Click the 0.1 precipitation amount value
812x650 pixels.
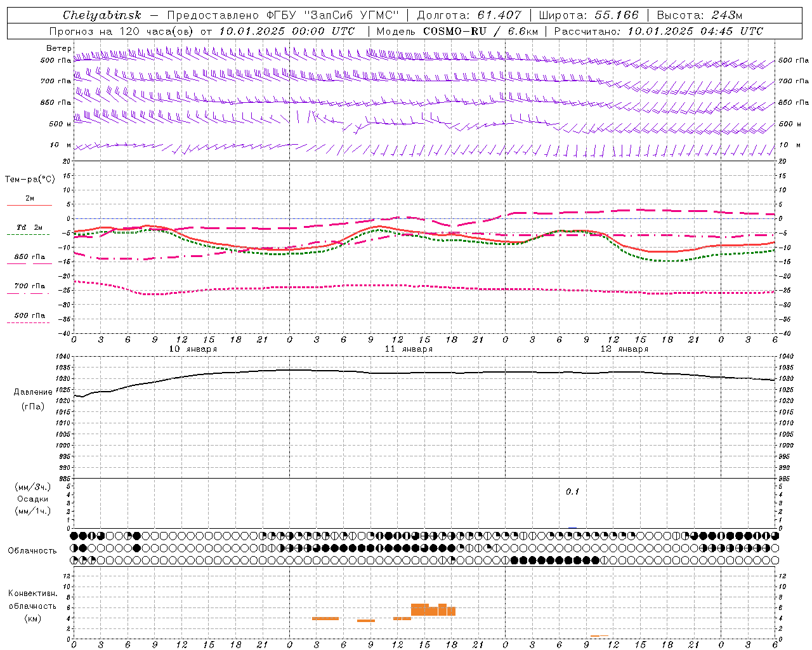point(572,492)
